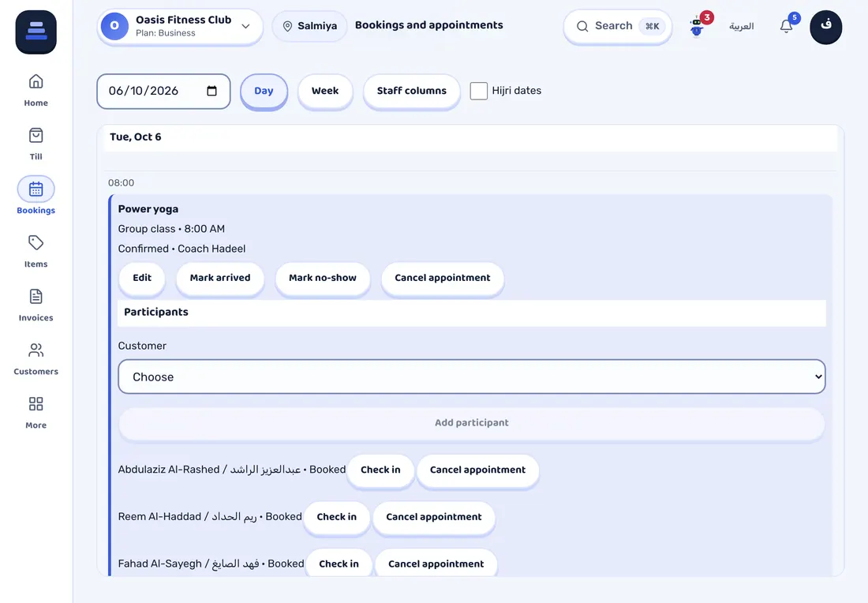Open the user profile avatar
The height and width of the screenshot is (603, 868).
point(826,27)
